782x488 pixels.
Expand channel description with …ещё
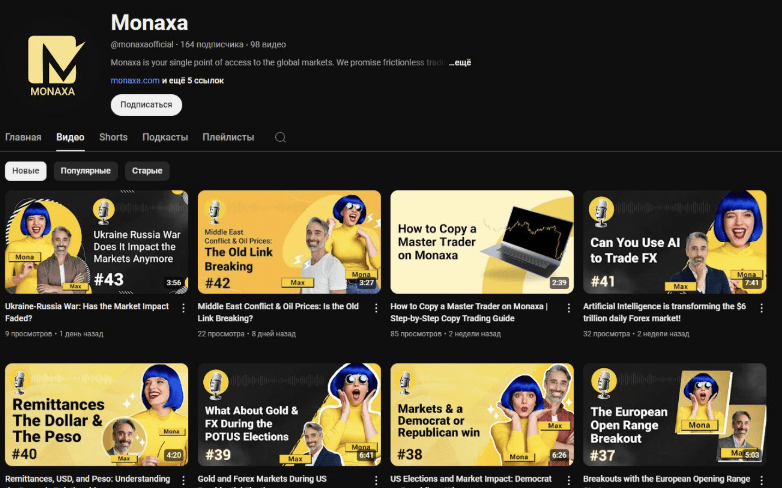coord(459,62)
